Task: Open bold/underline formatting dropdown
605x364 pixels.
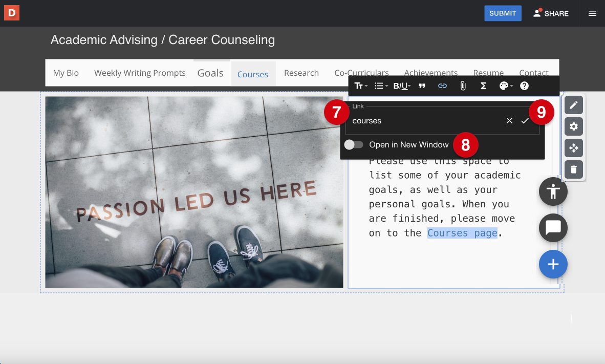Action: click(x=402, y=85)
